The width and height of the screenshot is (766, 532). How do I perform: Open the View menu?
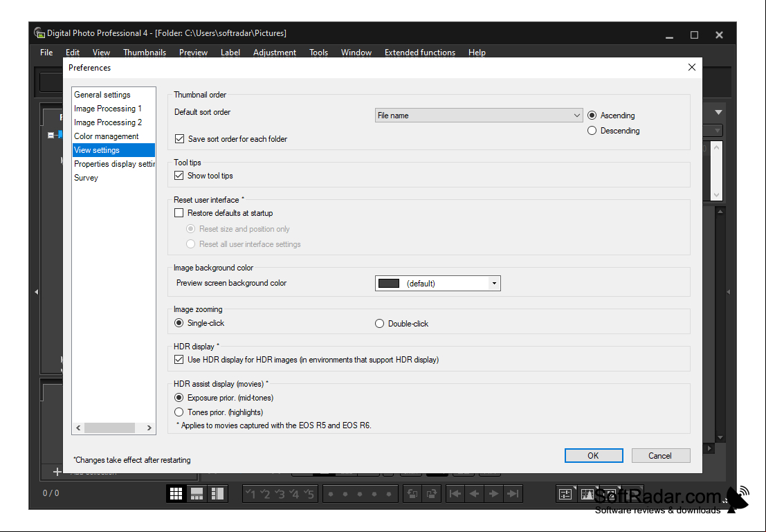pyautogui.click(x=101, y=53)
